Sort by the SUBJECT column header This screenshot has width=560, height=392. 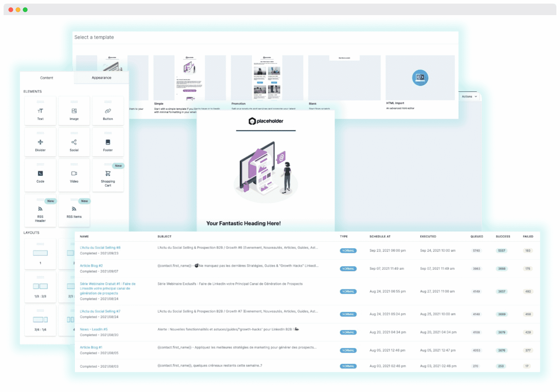point(164,236)
